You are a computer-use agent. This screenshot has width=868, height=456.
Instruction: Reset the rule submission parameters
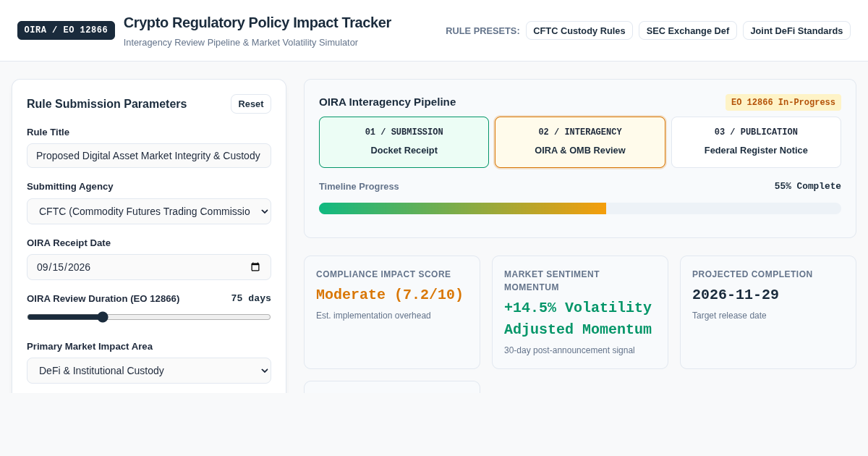(251, 104)
